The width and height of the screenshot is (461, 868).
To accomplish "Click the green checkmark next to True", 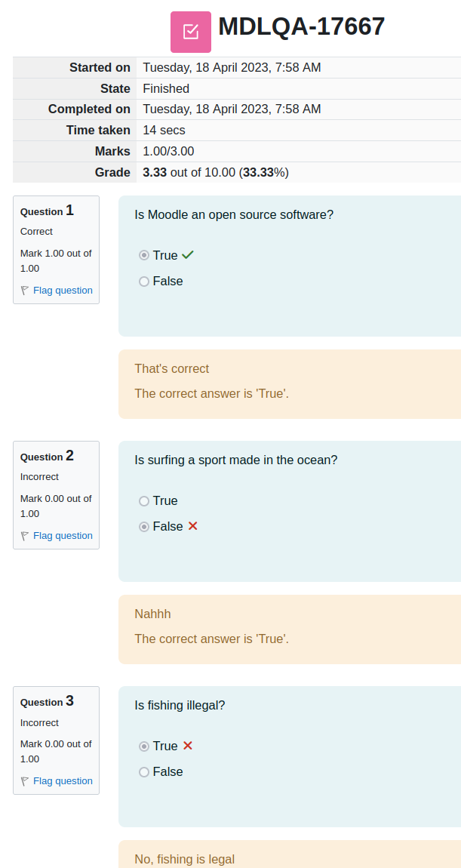I will 188,254.
